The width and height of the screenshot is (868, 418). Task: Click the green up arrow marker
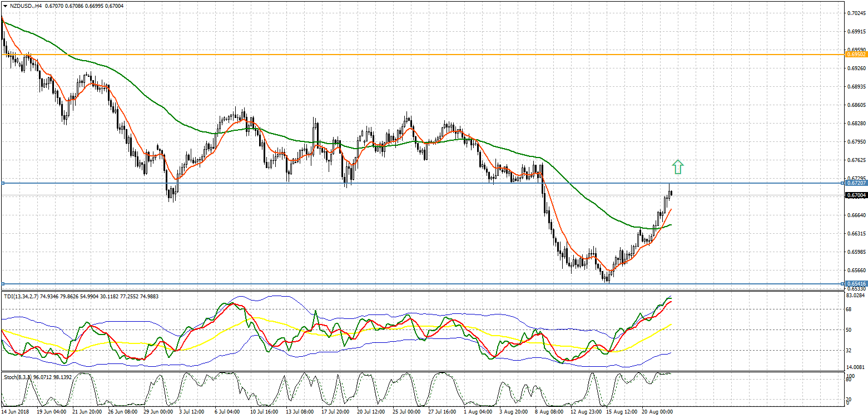[677, 166]
